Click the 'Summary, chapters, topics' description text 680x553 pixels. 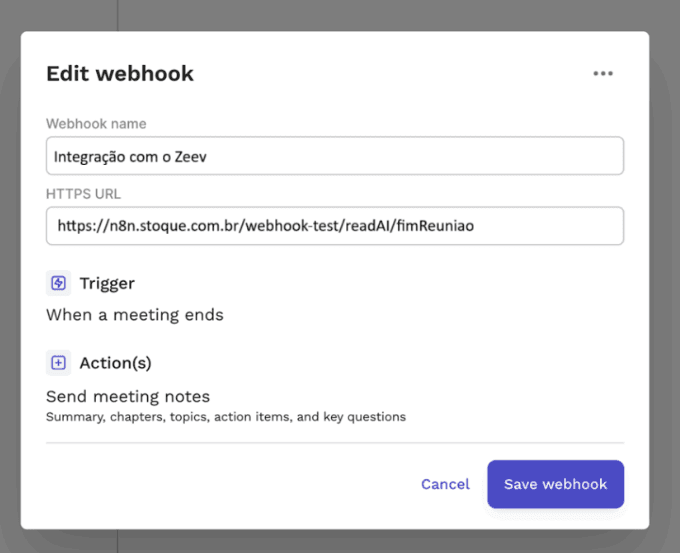pyautogui.click(x=225, y=416)
